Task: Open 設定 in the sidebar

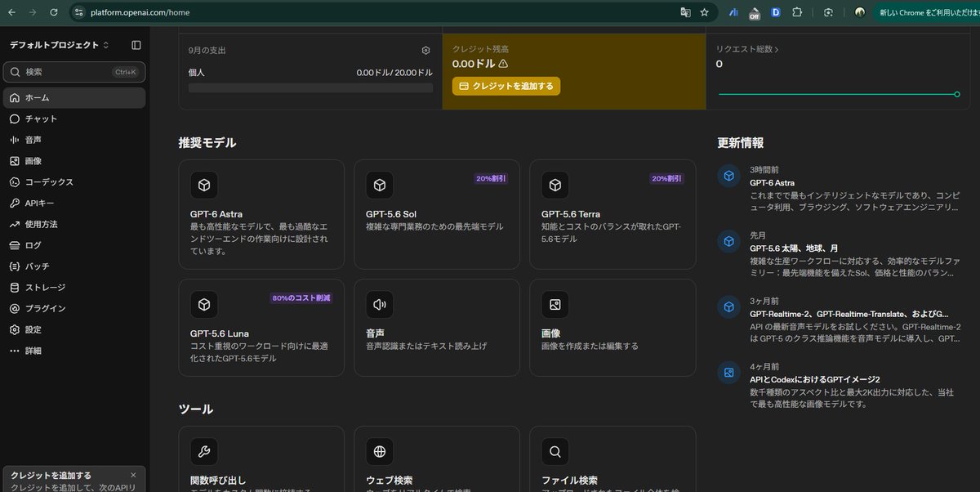Action: pyautogui.click(x=74, y=329)
